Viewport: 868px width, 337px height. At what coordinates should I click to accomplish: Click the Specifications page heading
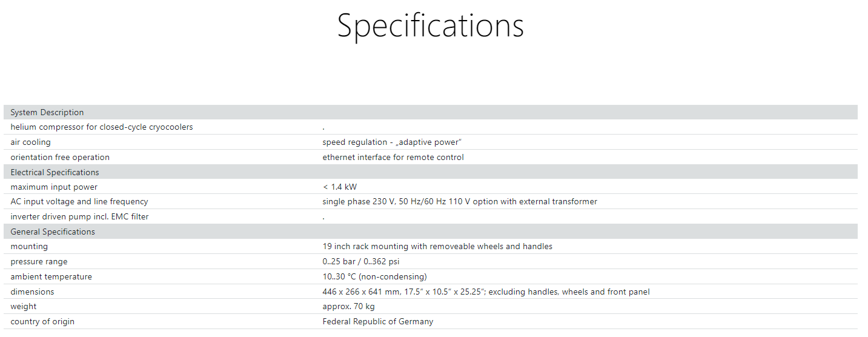coord(430,27)
